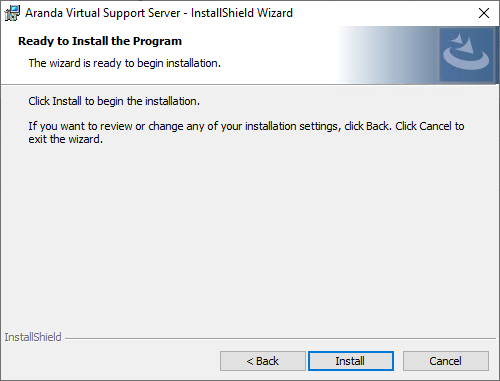Click Install to begin the installation
500x381 pixels.
tap(351, 361)
